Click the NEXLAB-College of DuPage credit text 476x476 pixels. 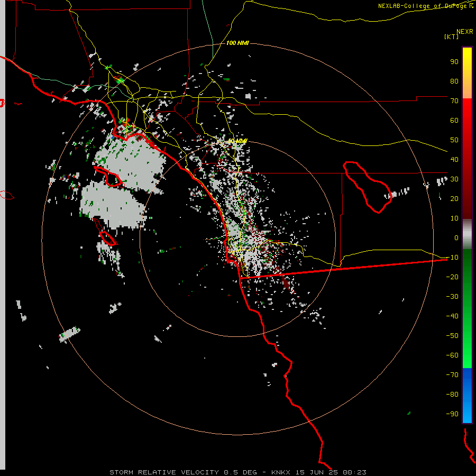point(425,6)
